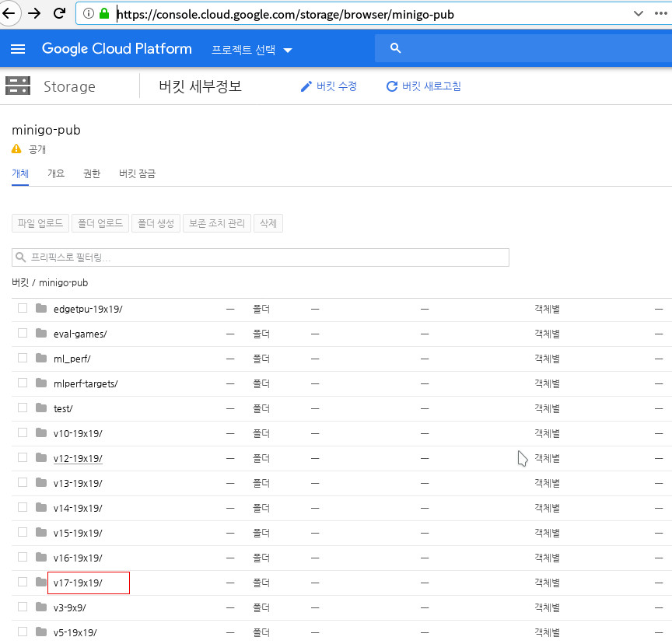The image size is (672, 644).
Task: Tick the checkbox for eval-games/
Action: [23, 334]
